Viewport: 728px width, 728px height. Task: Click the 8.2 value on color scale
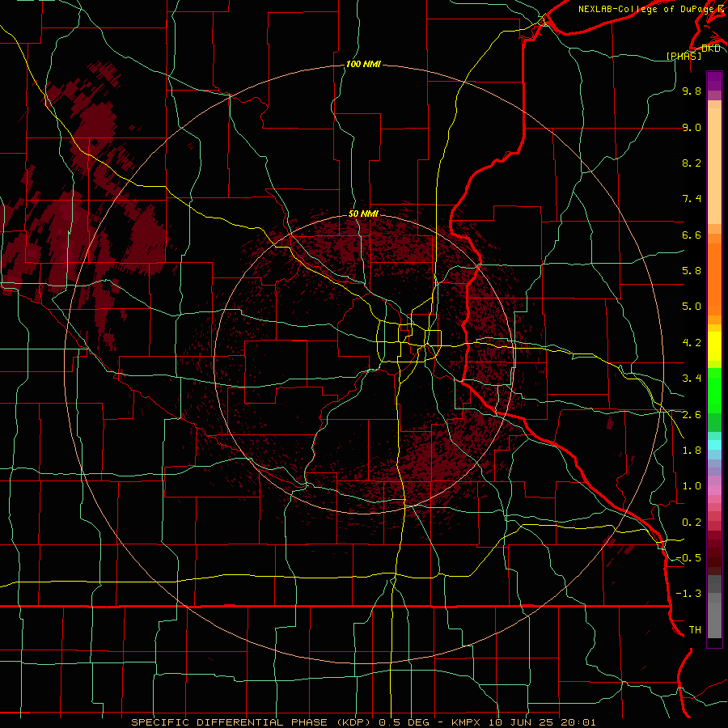coord(692,163)
